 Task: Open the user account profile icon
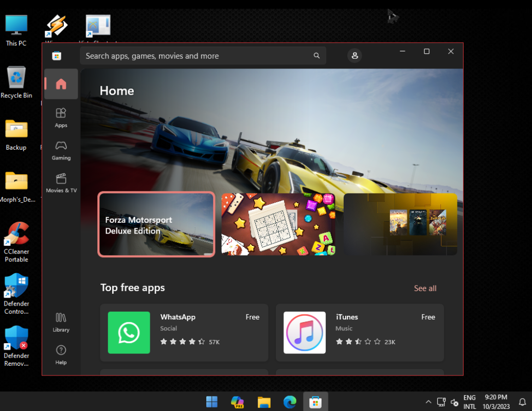[354, 56]
